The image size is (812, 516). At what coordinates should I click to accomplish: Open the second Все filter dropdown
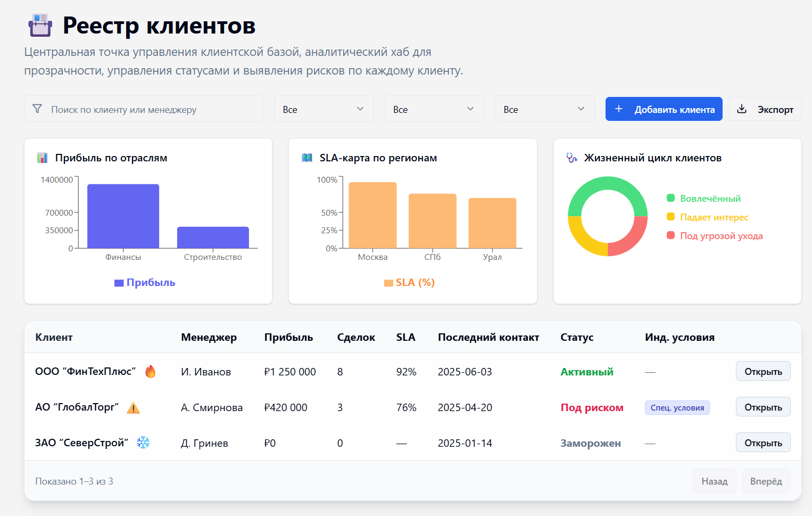click(x=434, y=109)
